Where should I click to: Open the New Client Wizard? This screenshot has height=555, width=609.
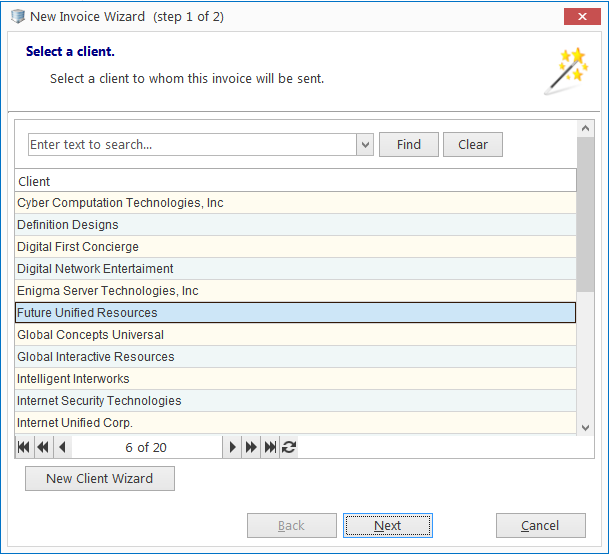[x=100, y=478]
